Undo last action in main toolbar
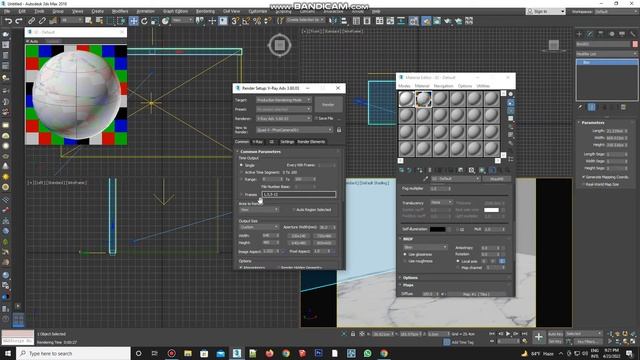Screen dimensions: 640x360 [8, 21]
